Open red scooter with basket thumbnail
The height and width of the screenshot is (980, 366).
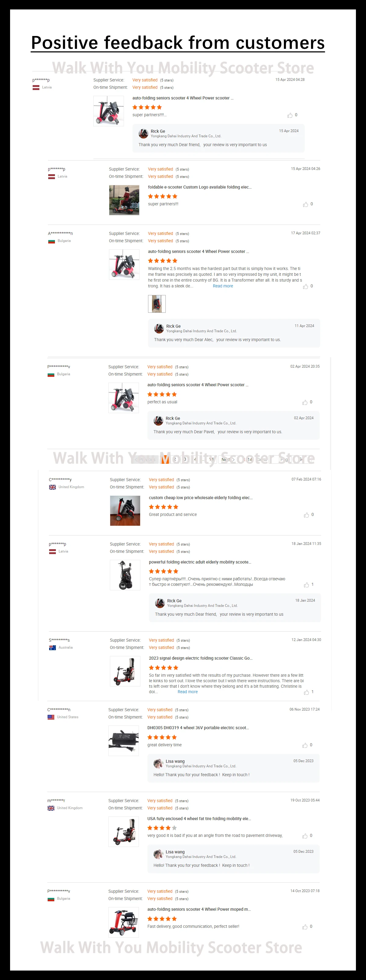pos(124,922)
